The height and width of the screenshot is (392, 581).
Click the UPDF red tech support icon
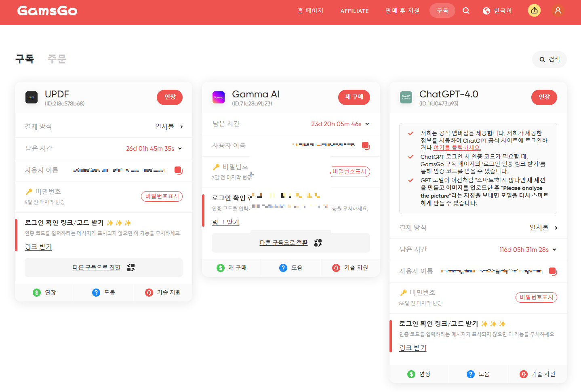pyautogui.click(x=149, y=292)
